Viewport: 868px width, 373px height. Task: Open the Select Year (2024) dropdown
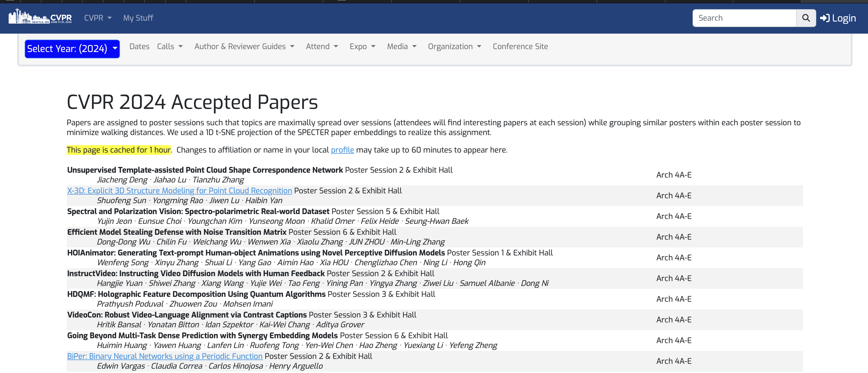(x=72, y=49)
